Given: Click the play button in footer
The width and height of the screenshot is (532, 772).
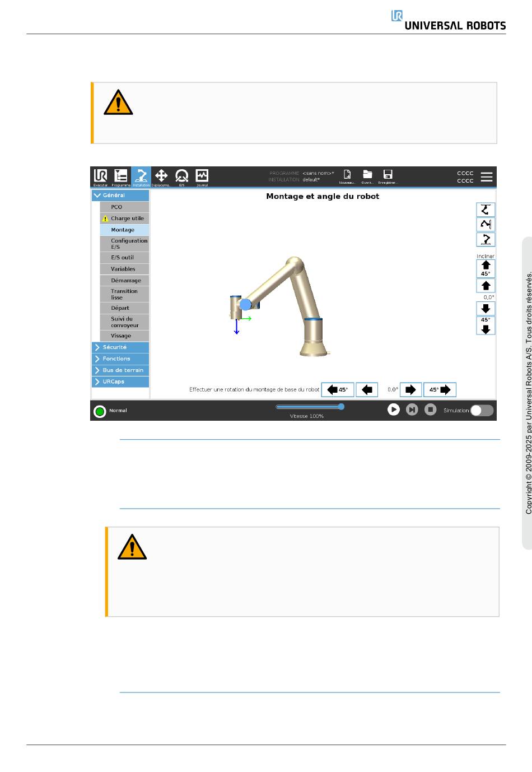Looking at the screenshot, I should pyautogui.click(x=394, y=410).
